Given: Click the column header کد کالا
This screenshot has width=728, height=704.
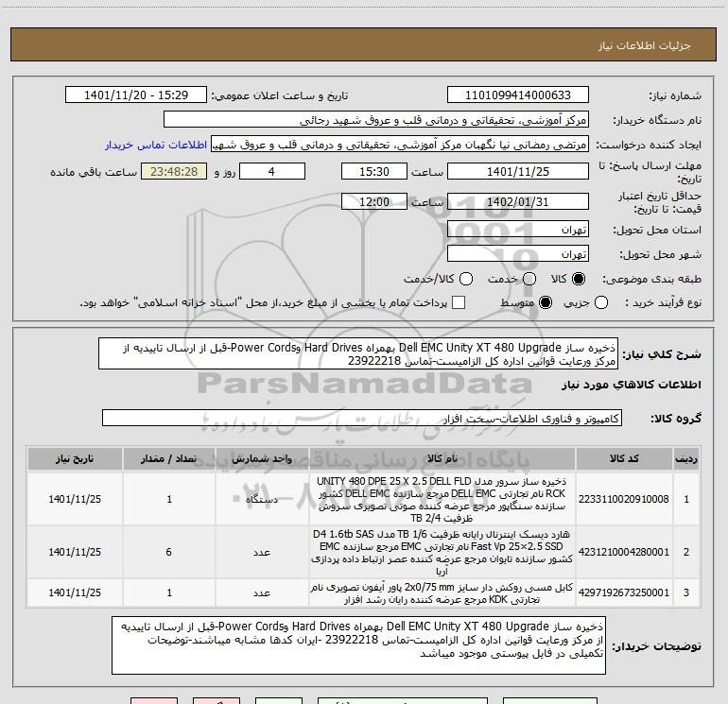Looking at the screenshot, I should coord(624,459).
